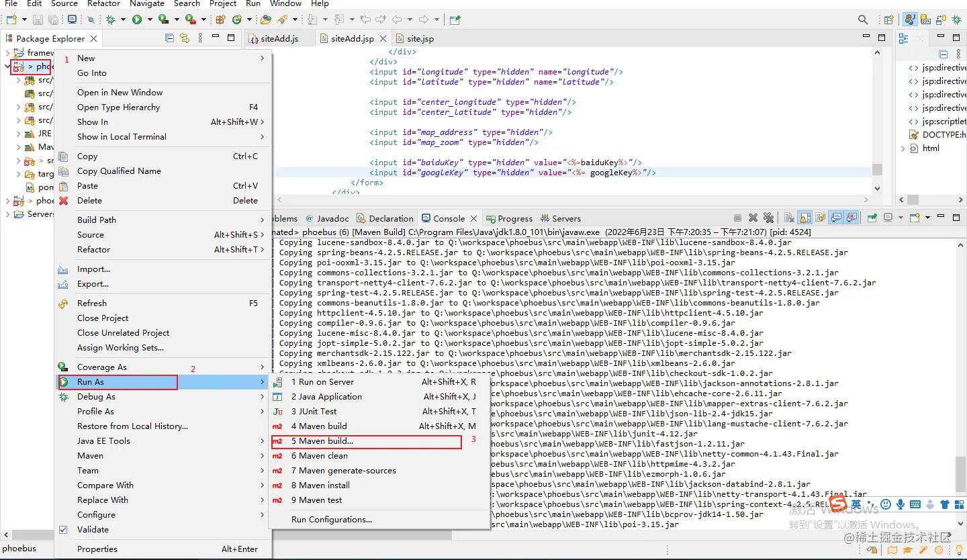
Task: Click the magnifier Quick Access search icon
Action: click(864, 19)
